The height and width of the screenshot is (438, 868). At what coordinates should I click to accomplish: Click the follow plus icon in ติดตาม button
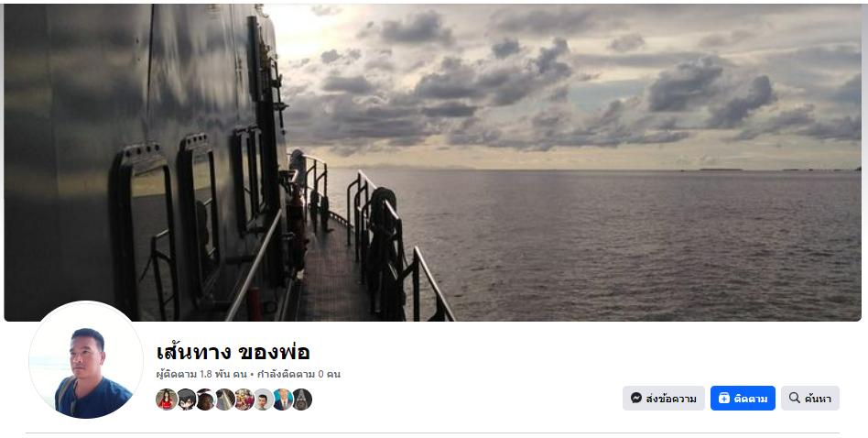(724, 398)
